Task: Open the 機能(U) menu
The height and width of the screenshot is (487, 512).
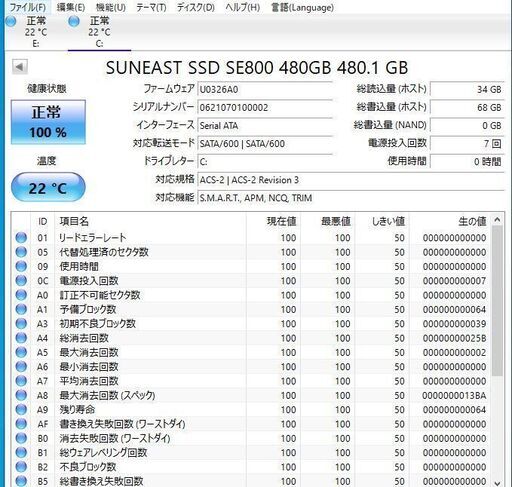Action: click(x=111, y=7)
